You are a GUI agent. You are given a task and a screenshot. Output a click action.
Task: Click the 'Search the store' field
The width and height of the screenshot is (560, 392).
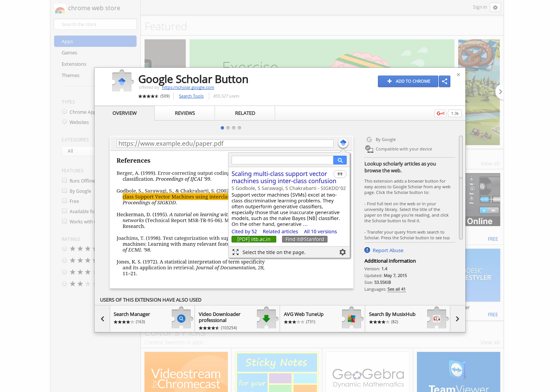95,24
